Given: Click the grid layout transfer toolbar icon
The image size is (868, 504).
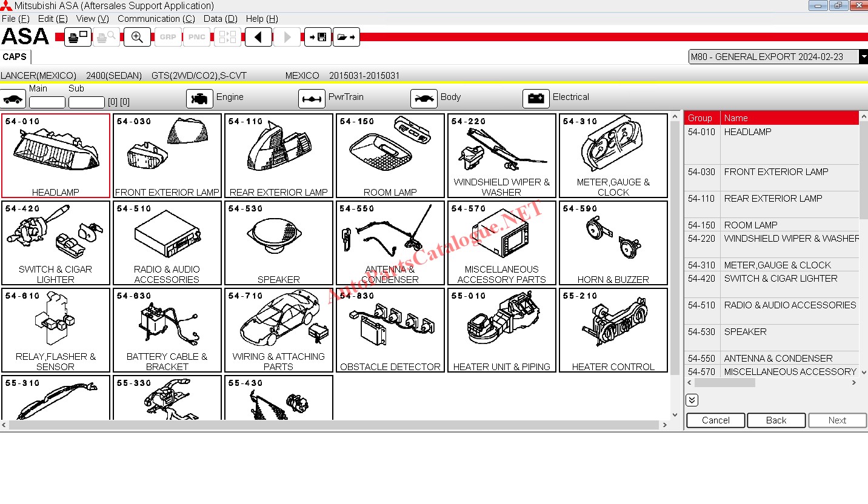Looking at the screenshot, I should coord(227,37).
